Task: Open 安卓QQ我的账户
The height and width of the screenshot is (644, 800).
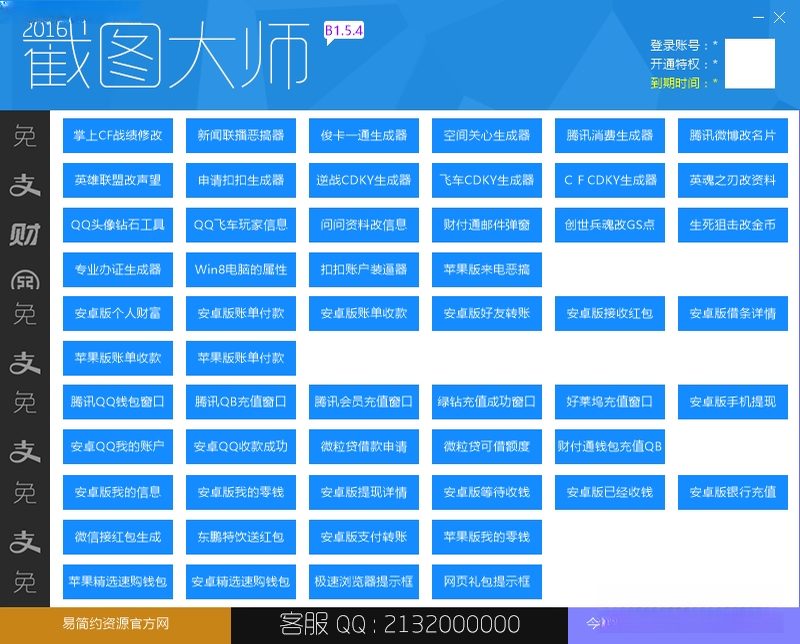Action: click(118, 447)
